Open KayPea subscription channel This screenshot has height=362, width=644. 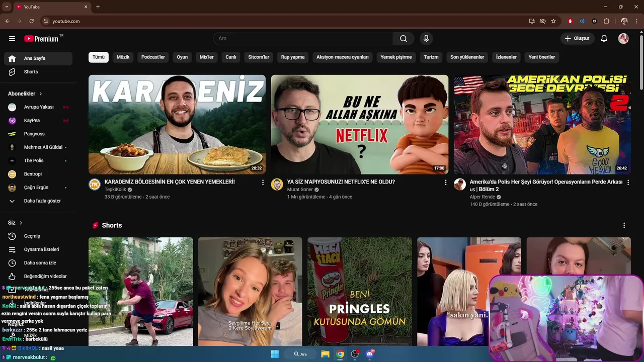tap(38, 120)
